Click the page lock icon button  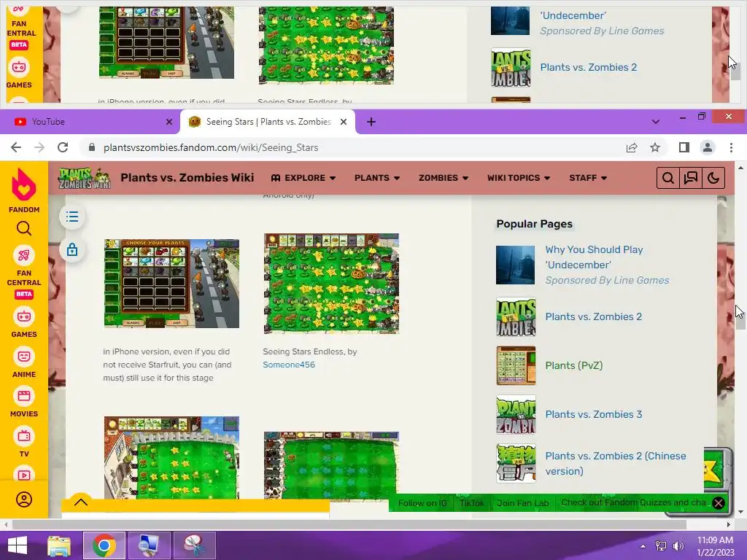click(72, 249)
